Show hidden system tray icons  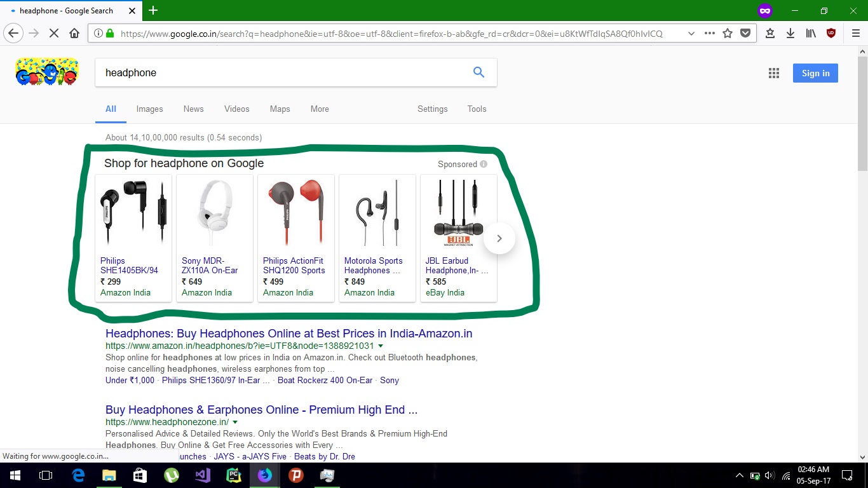pos(739,475)
